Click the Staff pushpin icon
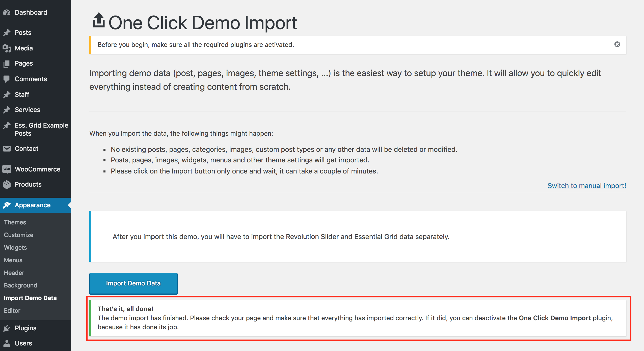Screen dimensions: 644x351 7,95
